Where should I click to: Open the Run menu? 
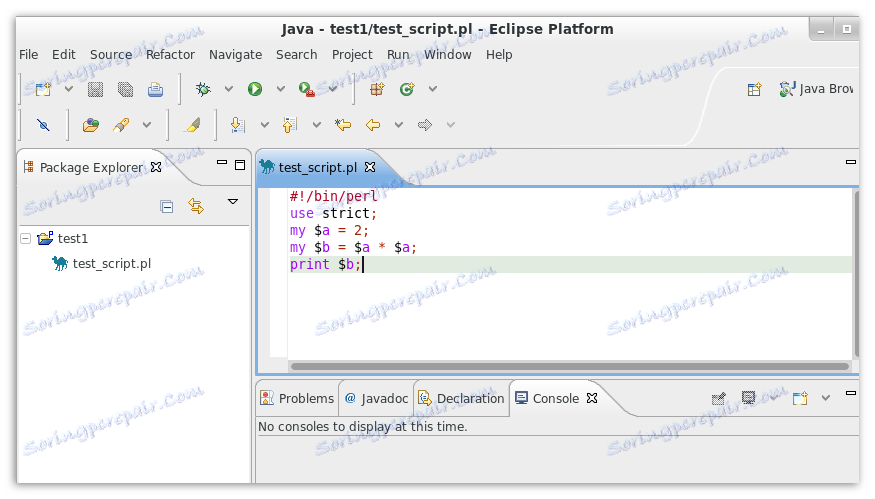pos(398,55)
